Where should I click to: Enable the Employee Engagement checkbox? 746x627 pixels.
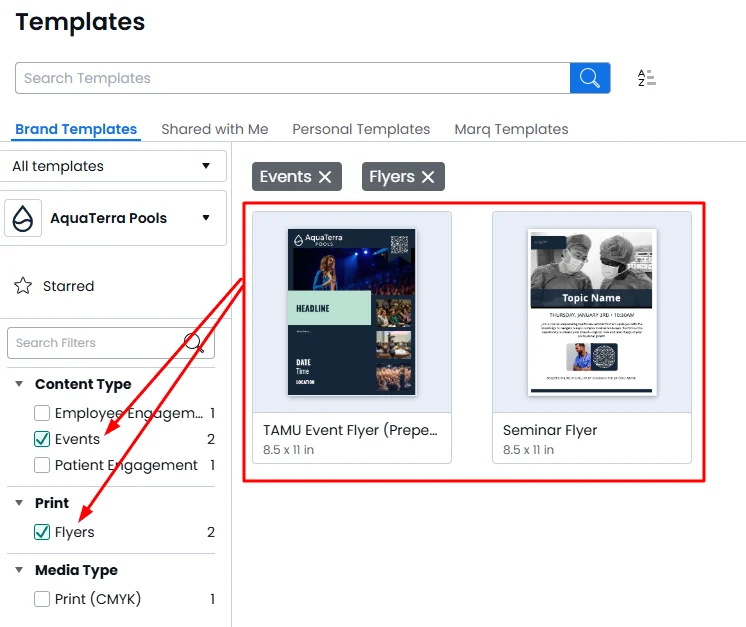coord(42,413)
